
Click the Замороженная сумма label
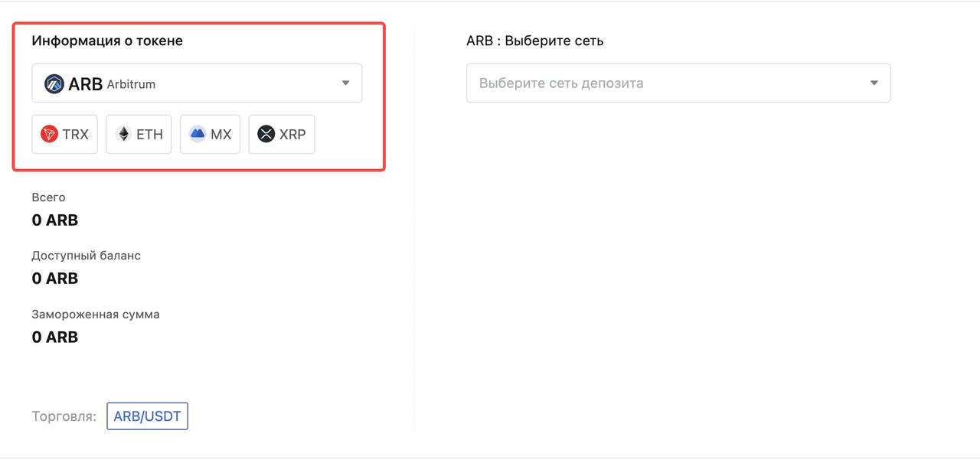(96, 315)
